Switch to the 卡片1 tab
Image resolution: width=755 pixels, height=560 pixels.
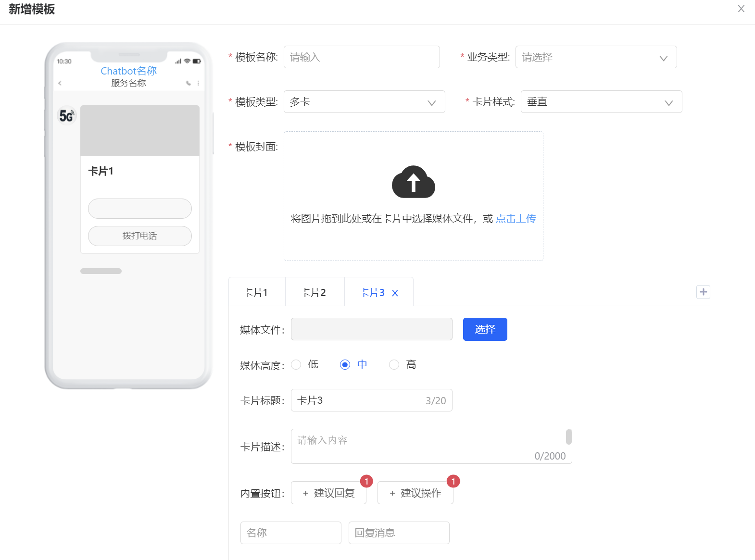point(256,292)
